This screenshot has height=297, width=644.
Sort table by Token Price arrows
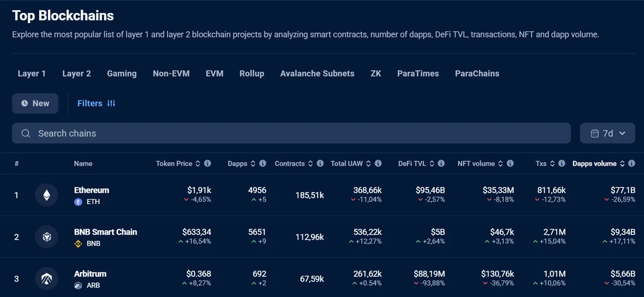pyautogui.click(x=198, y=163)
